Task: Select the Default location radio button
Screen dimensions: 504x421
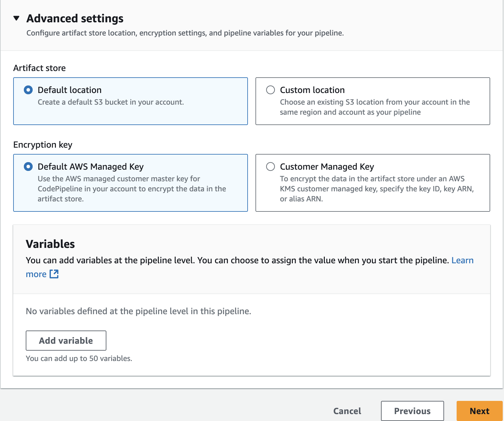Action: [x=28, y=90]
